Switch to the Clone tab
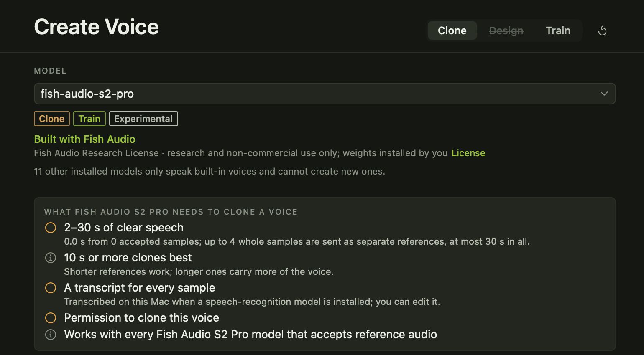 coord(452,30)
